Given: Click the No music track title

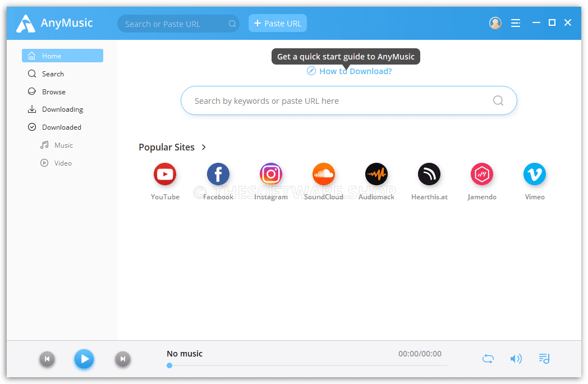Looking at the screenshot, I should (185, 354).
